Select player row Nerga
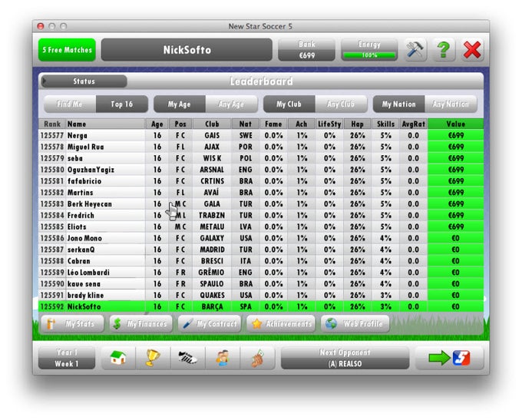Viewport: 522px width, 420px height. (x=261, y=136)
